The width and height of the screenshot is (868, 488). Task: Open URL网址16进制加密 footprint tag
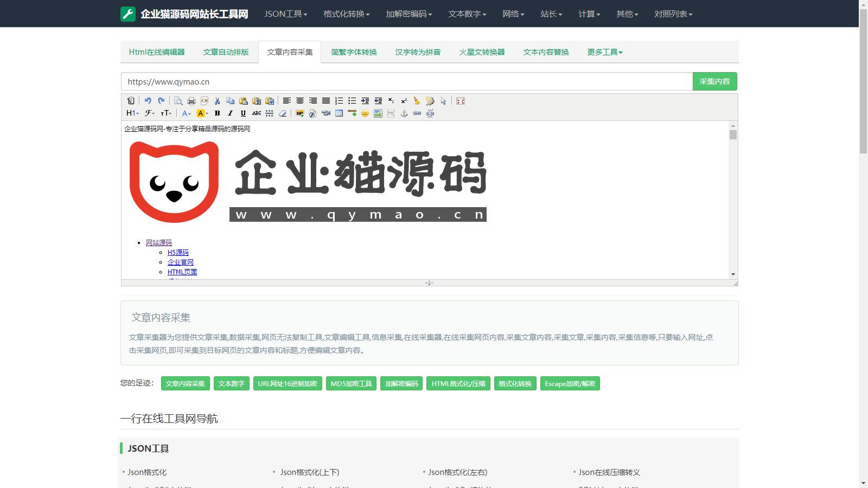[288, 384]
